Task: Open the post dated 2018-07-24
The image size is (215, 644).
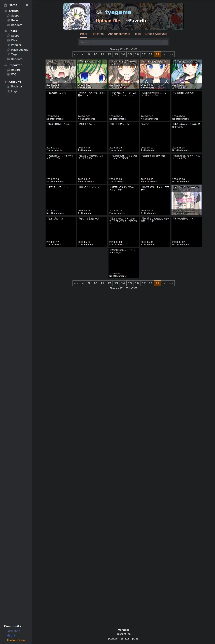Action: point(61,106)
